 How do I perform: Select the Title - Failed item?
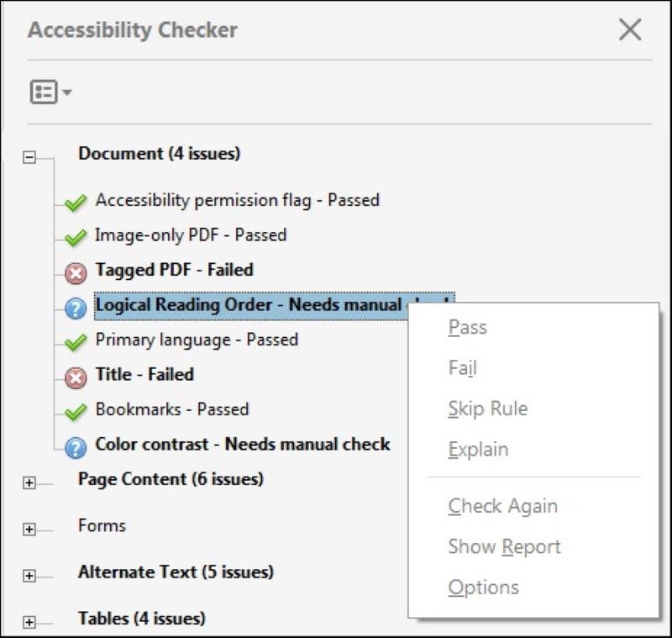[x=144, y=374]
